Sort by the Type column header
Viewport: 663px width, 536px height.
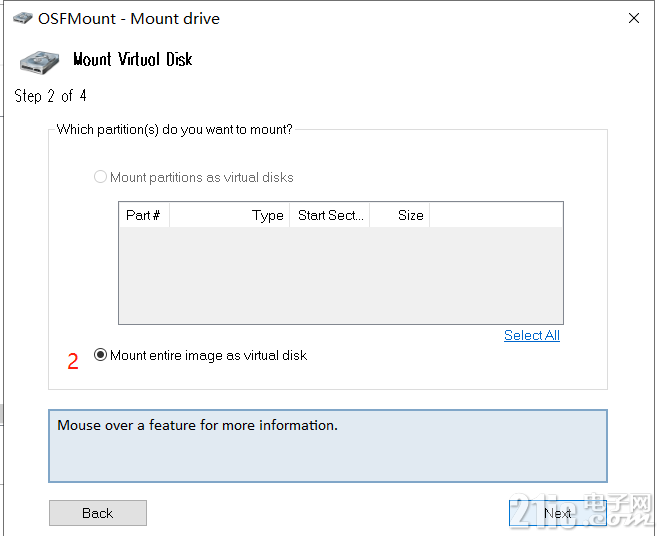coord(230,215)
